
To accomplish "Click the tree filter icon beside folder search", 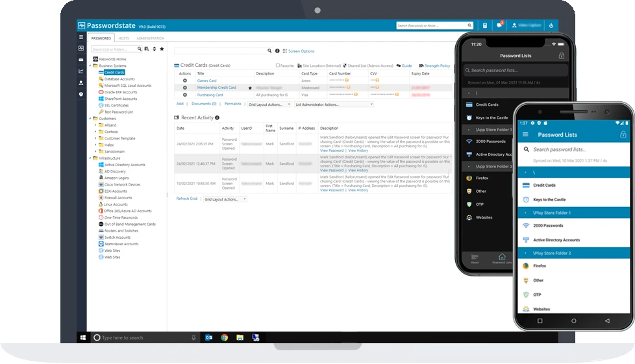I will coord(147,49).
